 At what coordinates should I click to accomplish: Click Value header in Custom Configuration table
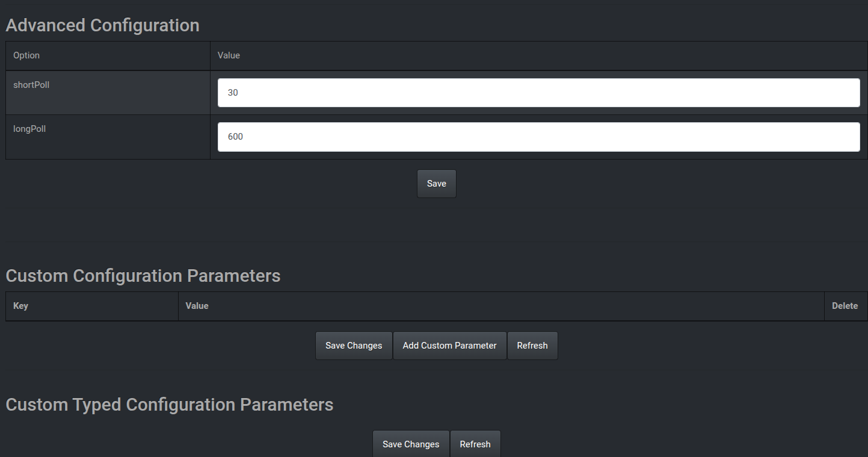click(197, 306)
